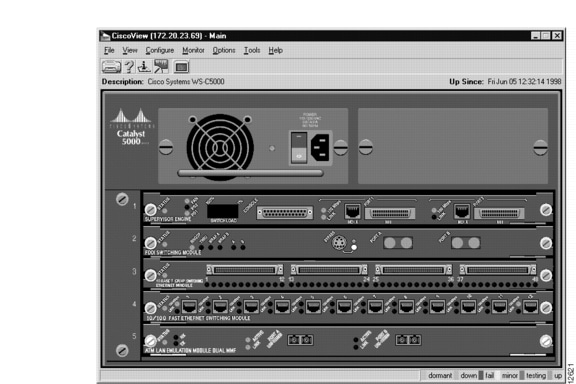Viewport: 576px width, 384px height.
Task: Select the second RJ-45 port on Supervisor Engine
Action: [462, 212]
